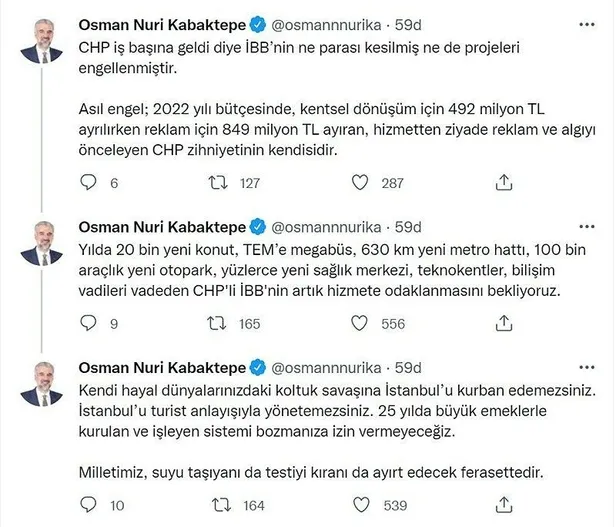This screenshot has height=527, width=616.
Task: Reply to the third tweet about İstanbul
Action: click(x=88, y=504)
